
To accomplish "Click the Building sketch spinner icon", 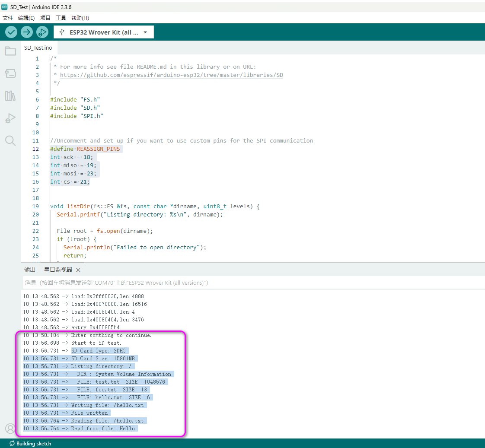I will click(x=12, y=443).
